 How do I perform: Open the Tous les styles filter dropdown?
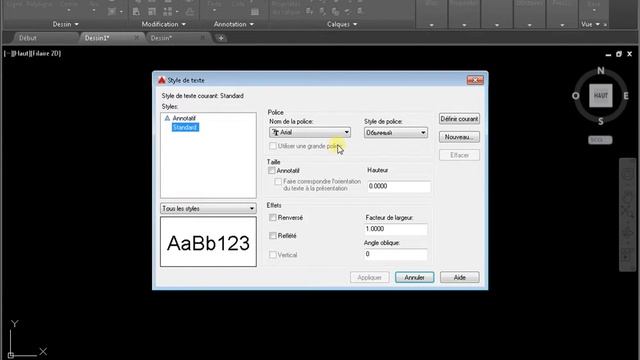tap(208, 209)
